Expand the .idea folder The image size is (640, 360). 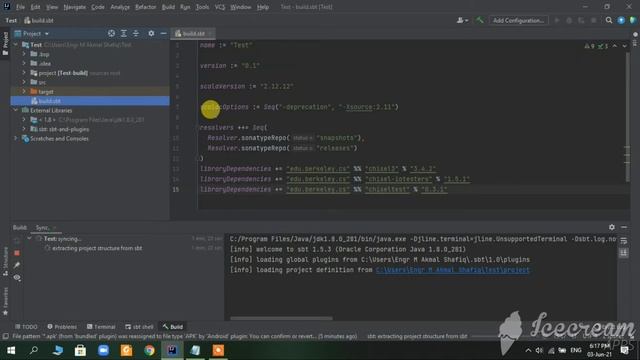point(24,63)
